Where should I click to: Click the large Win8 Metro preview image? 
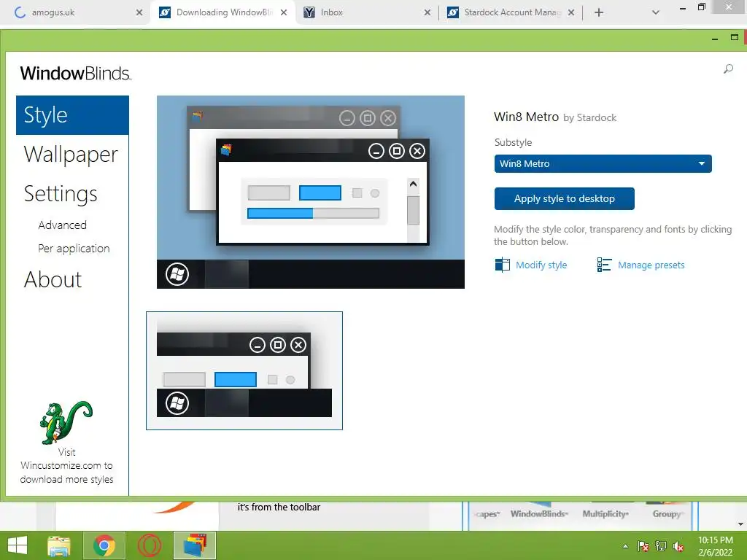pyautogui.click(x=311, y=192)
